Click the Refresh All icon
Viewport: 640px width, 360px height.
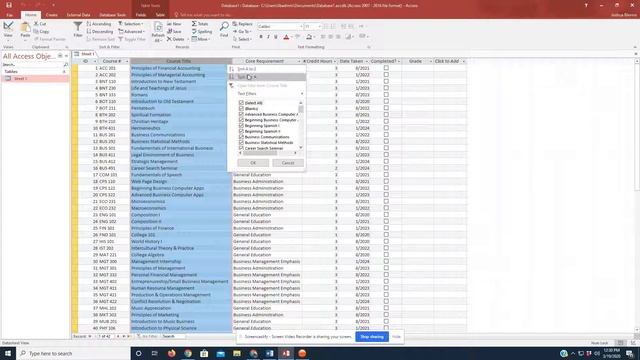158,31
